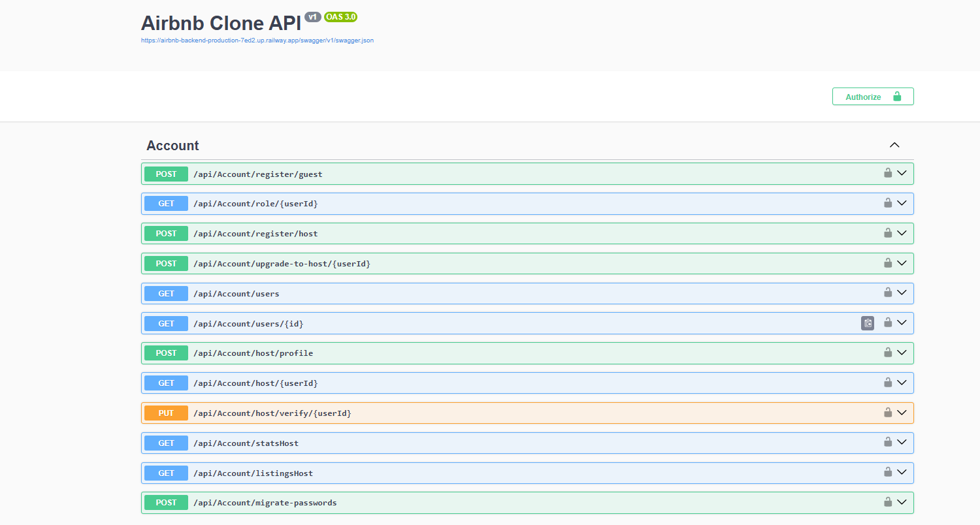Click lock icon on register/host endpoint
Screen dimensions: 980x525
(x=888, y=232)
